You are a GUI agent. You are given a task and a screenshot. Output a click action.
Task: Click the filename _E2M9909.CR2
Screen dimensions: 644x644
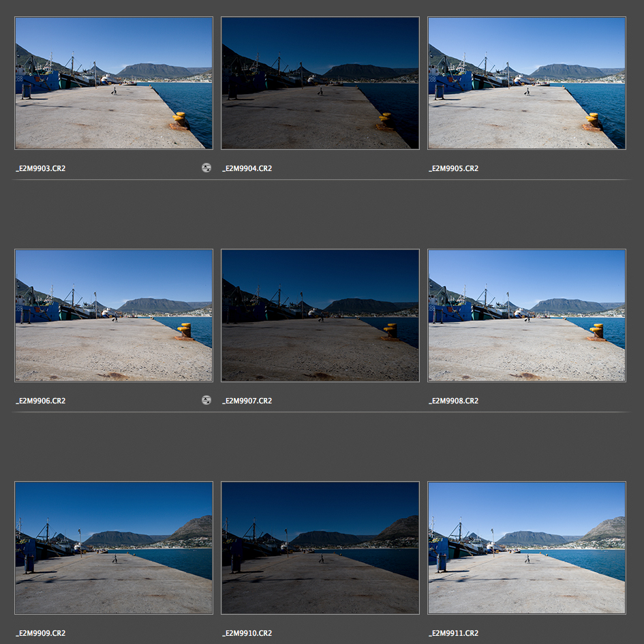pyautogui.click(x=41, y=633)
